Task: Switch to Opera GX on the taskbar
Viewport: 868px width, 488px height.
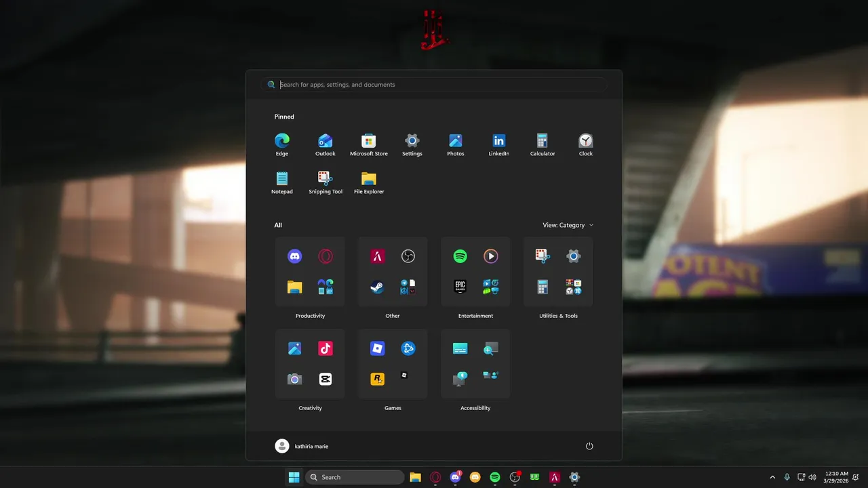Action: click(435, 477)
